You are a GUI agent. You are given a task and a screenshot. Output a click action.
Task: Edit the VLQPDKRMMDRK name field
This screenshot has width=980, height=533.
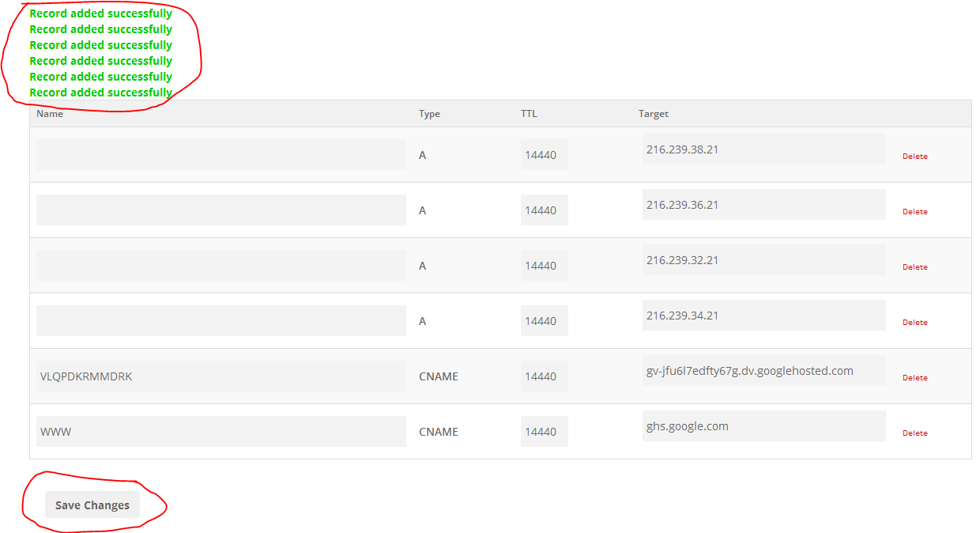(x=220, y=376)
